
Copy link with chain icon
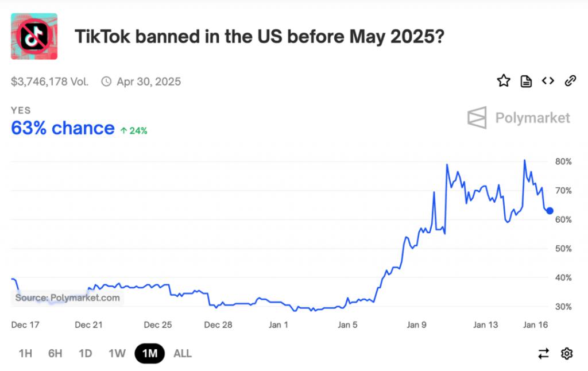click(570, 80)
